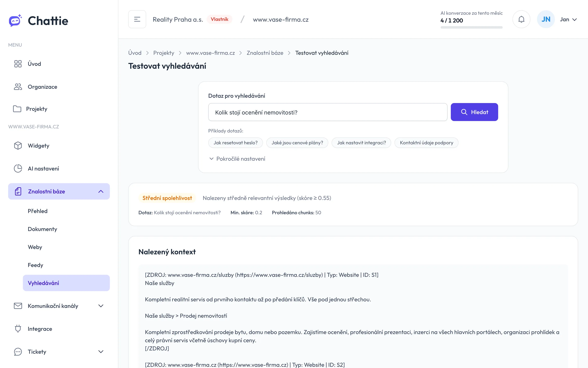Focus the Dotaz pro vyhledávání input field
588x368 pixels.
pyautogui.click(x=328, y=112)
